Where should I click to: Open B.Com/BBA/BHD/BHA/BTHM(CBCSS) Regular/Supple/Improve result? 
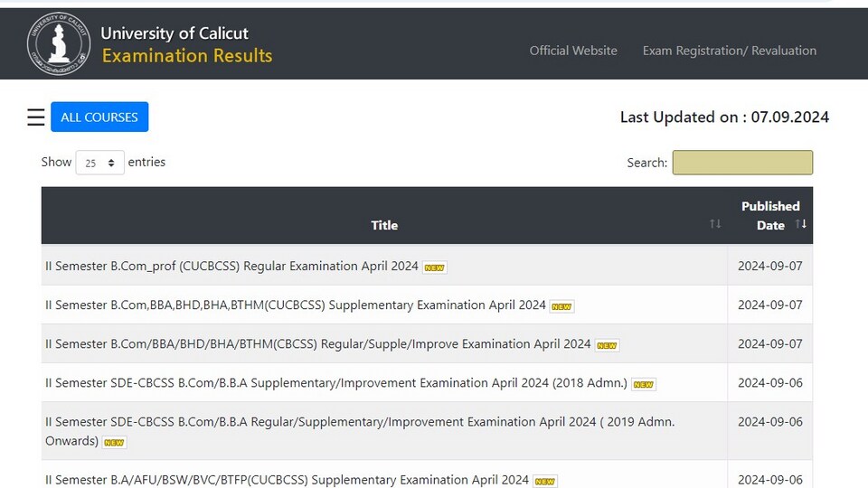tap(317, 343)
